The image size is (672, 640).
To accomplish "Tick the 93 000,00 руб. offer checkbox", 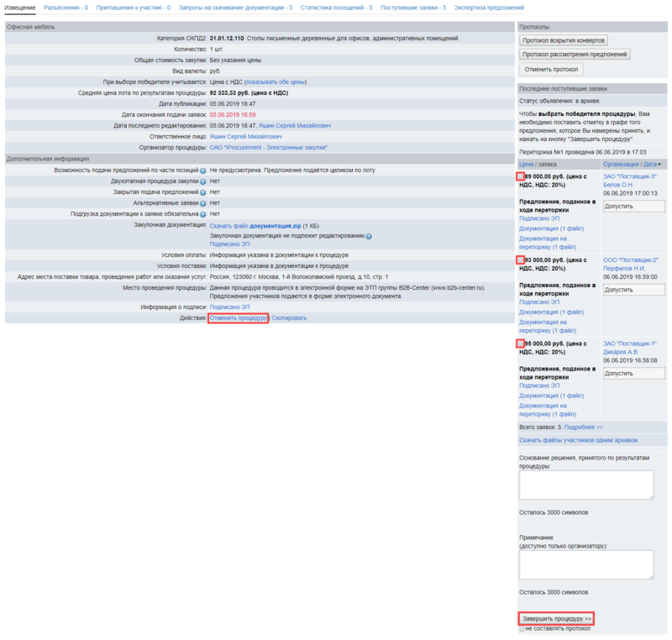I will tap(522, 260).
